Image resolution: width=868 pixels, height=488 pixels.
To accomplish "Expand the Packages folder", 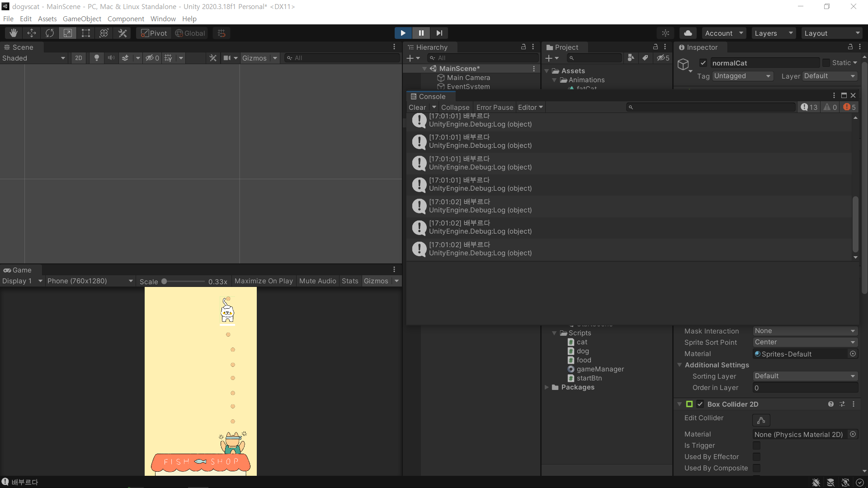I will (x=547, y=387).
